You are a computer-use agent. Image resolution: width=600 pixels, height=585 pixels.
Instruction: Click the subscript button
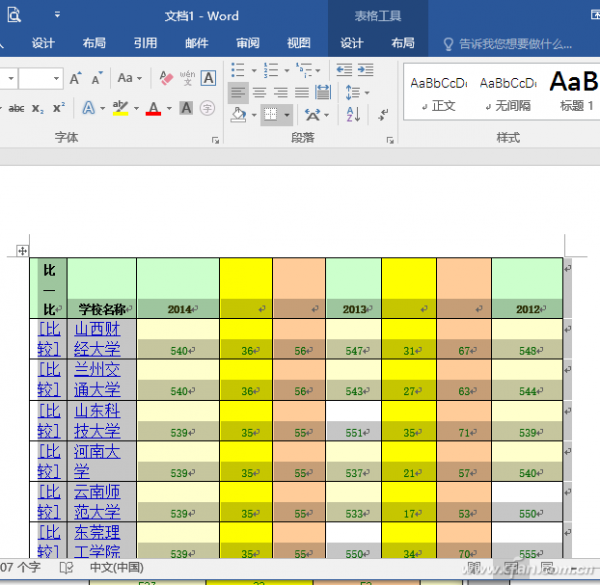click(38, 109)
